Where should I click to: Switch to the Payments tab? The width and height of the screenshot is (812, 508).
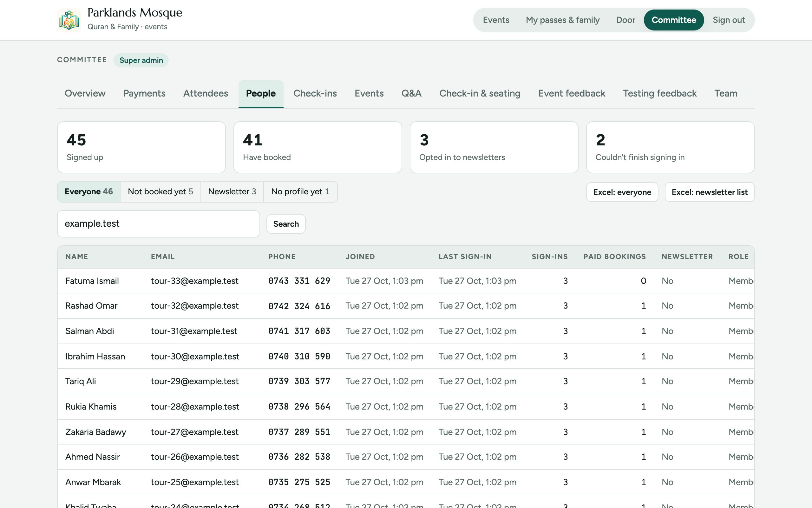(144, 93)
